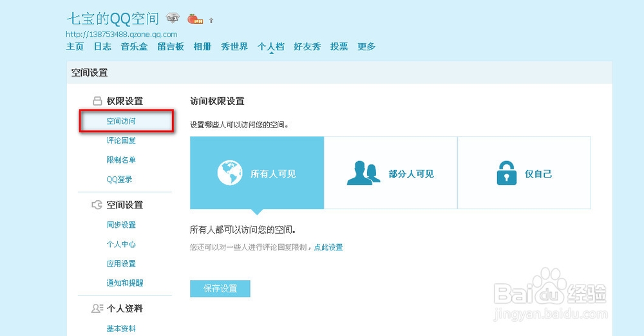
Task: Click the diamond level badge icon
Action: click(173, 19)
